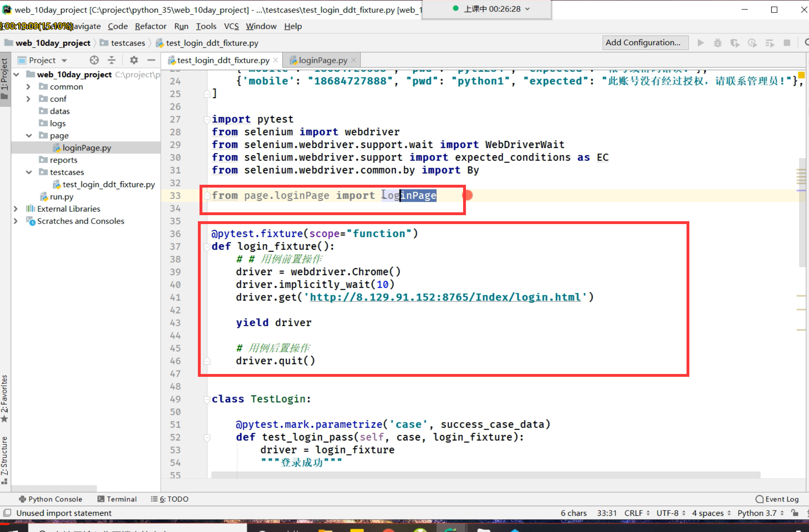Screen dimensions: 809x532
Task: Click the Stop square toolbar icon
Action: pos(787,43)
